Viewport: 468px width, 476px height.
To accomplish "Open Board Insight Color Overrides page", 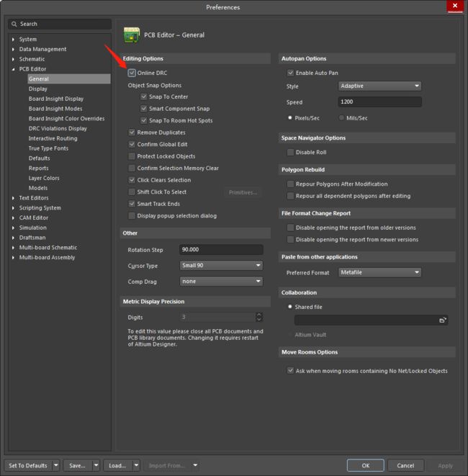I will click(x=66, y=118).
